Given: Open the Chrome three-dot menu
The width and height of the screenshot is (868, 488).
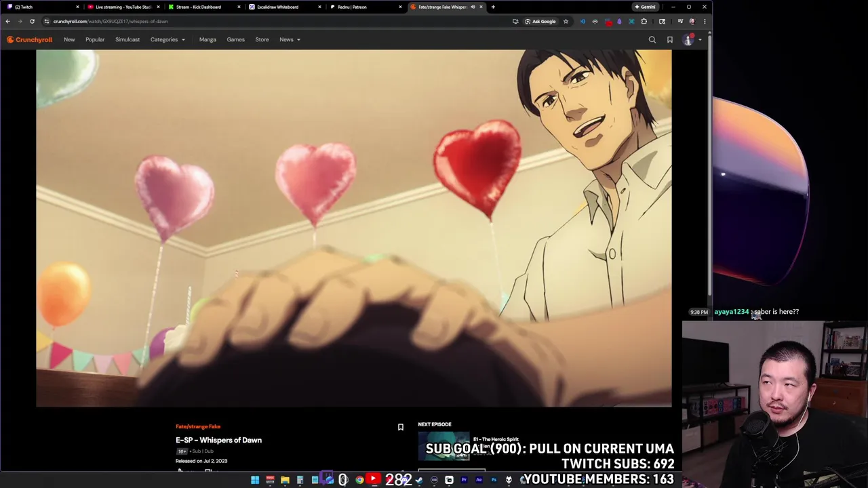Looking at the screenshot, I should tap(705, 21).
